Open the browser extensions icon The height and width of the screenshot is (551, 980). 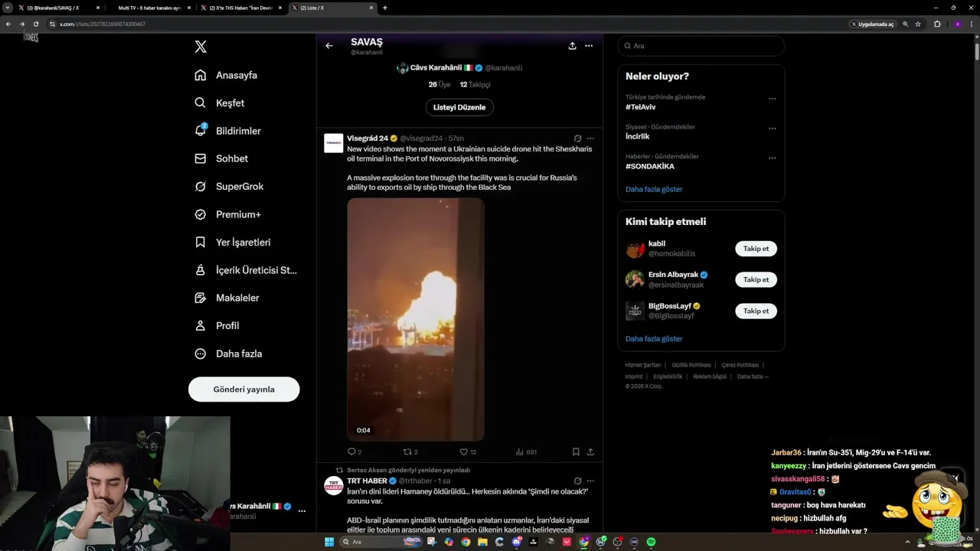(x=937, y=24)
